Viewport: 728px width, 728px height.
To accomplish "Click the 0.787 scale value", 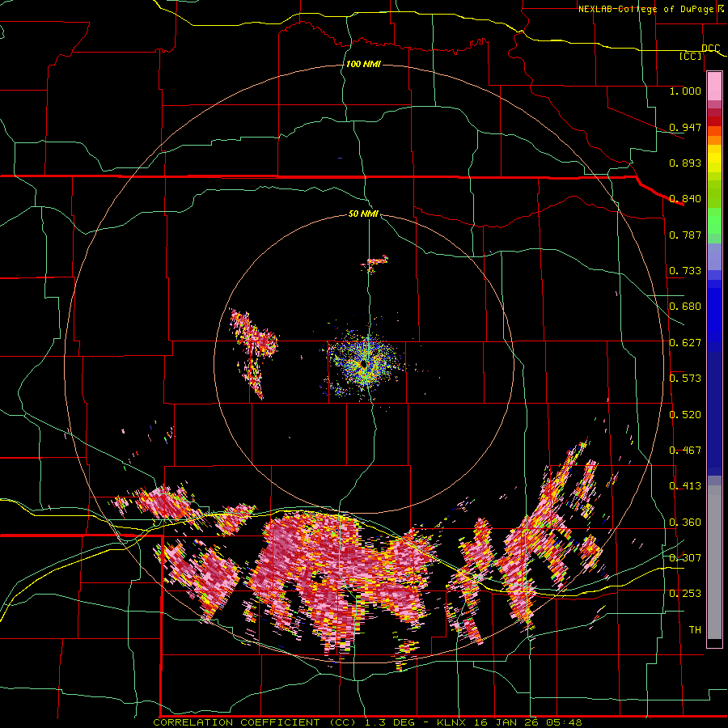I will pos(685,235).
